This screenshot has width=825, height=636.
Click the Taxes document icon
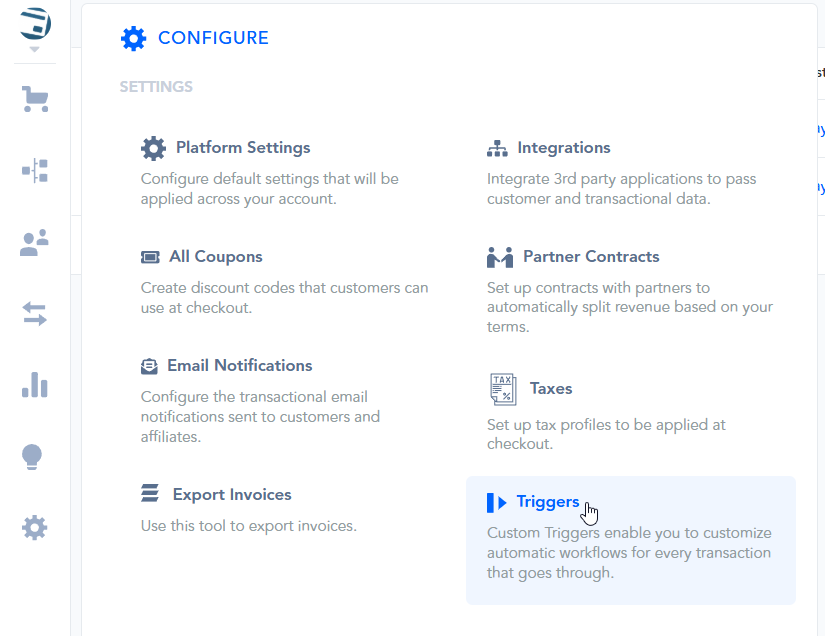coord(502,389)
